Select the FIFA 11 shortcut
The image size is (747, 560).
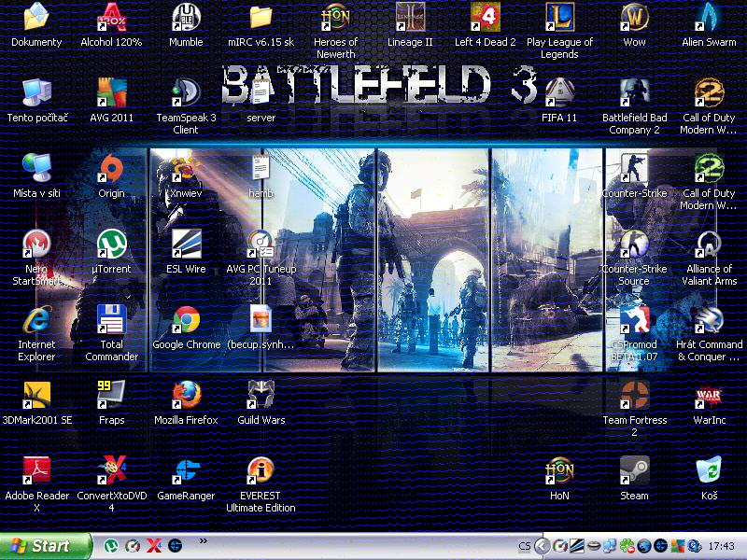(559, 92)
